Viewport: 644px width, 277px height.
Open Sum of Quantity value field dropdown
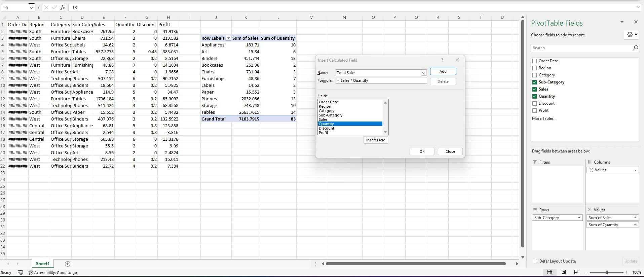(x=635, y=225)
